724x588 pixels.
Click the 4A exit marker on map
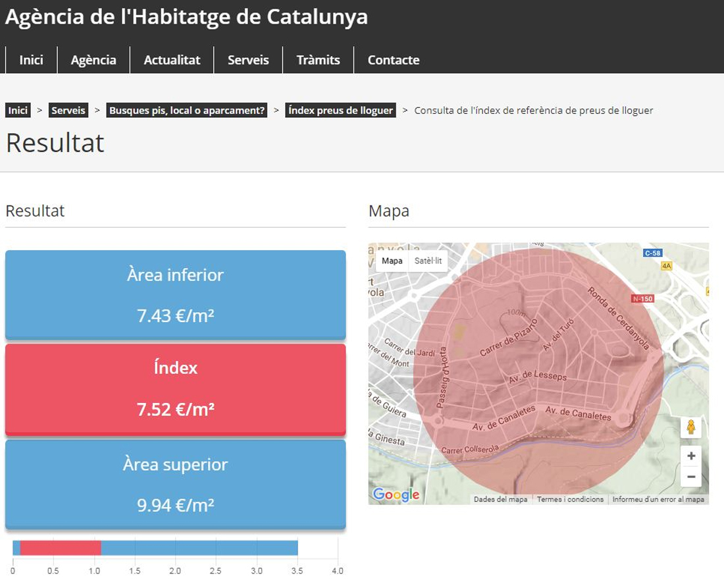tap(666, 266)
